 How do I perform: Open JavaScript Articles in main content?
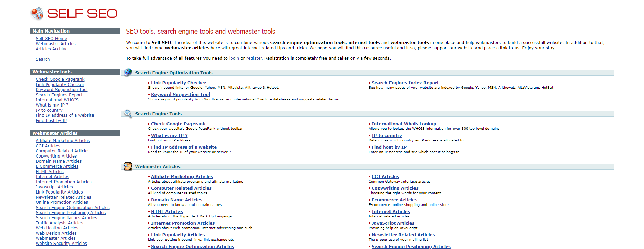click(x=393, y=223)
